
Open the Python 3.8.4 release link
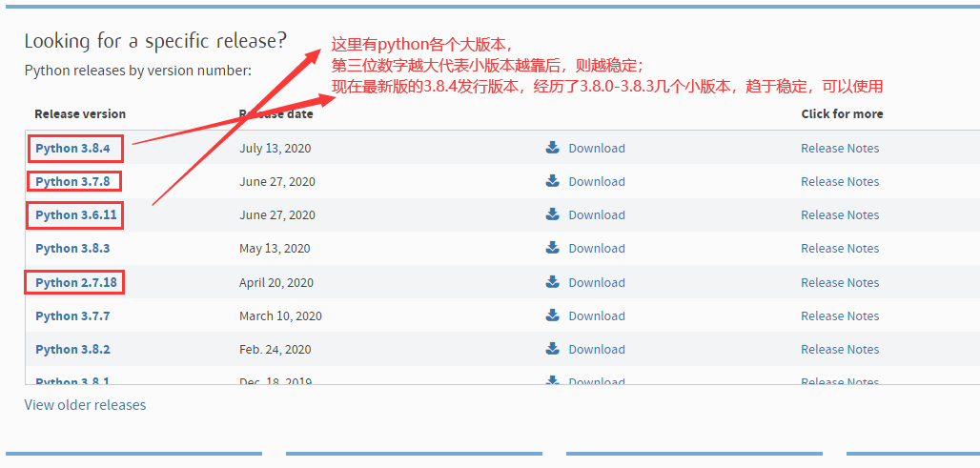(72, 149)
